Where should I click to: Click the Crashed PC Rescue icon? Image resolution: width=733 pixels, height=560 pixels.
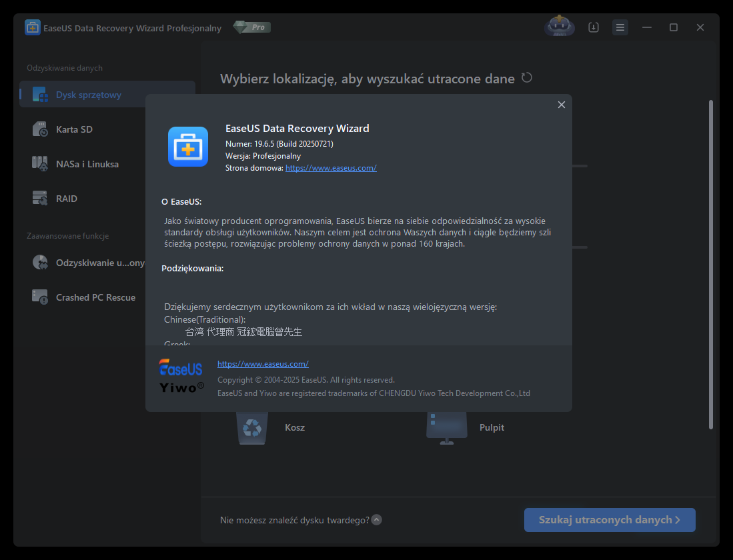click(40, 297)
